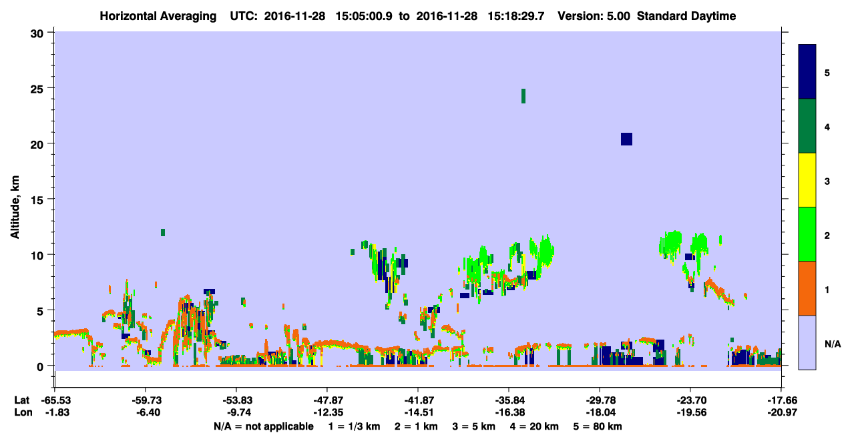Click the dark blue level 5 color band
Screen dimensions: 868x445
(807, 71)
